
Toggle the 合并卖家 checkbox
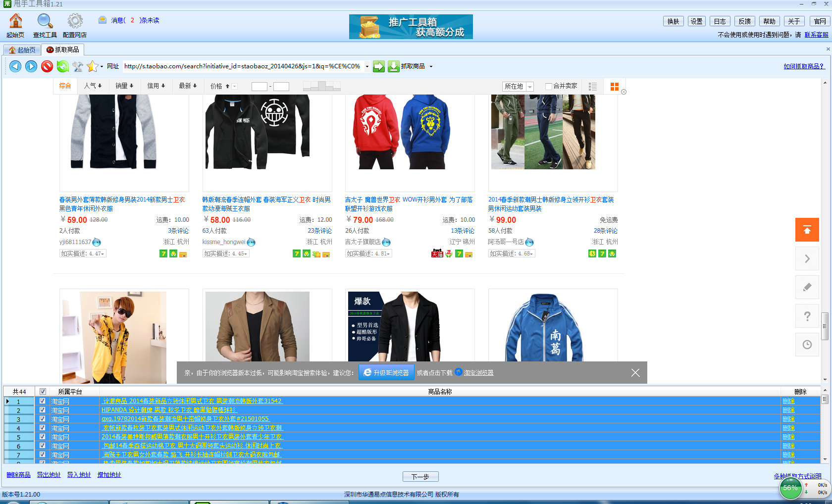(x=548, y=87)
